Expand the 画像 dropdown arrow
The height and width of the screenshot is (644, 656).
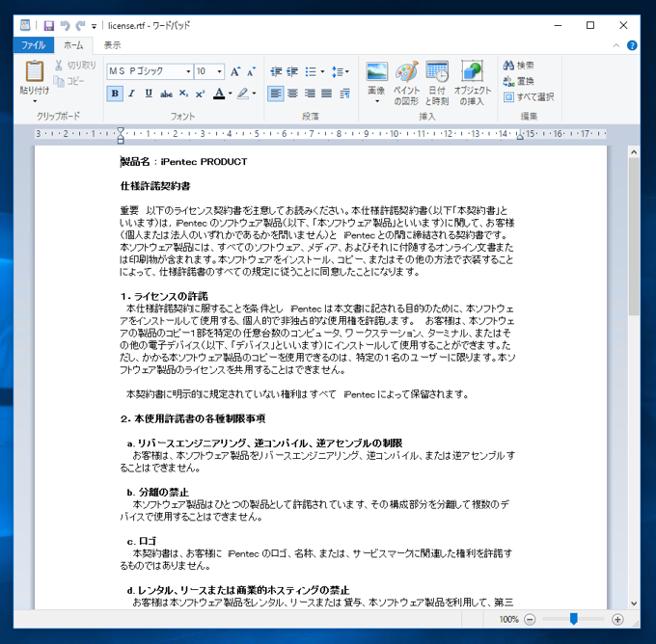[x=376, y=101]
